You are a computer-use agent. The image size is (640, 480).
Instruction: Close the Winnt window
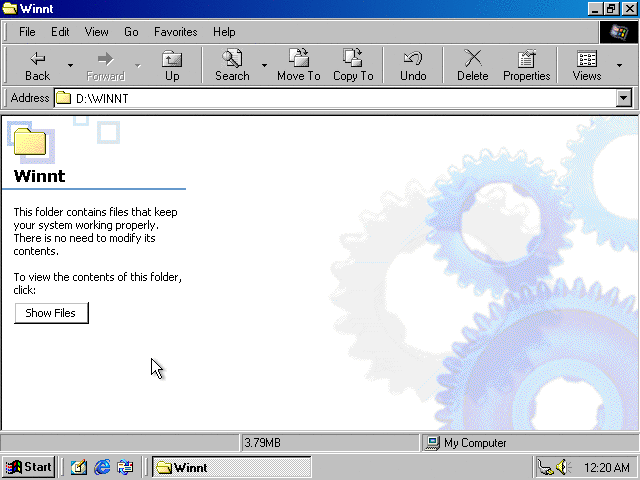pyautogui.click(x=629, y=9)
